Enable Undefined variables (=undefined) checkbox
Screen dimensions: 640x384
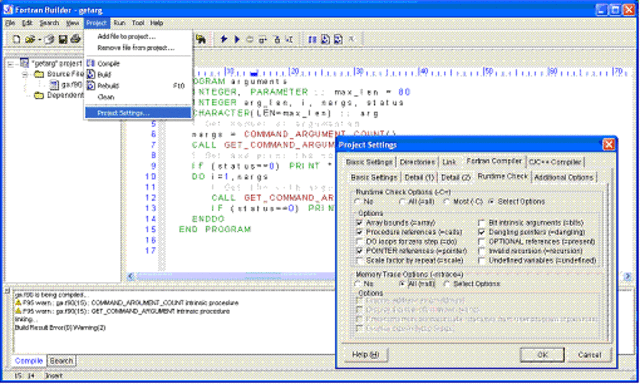[x=482, y=260]
